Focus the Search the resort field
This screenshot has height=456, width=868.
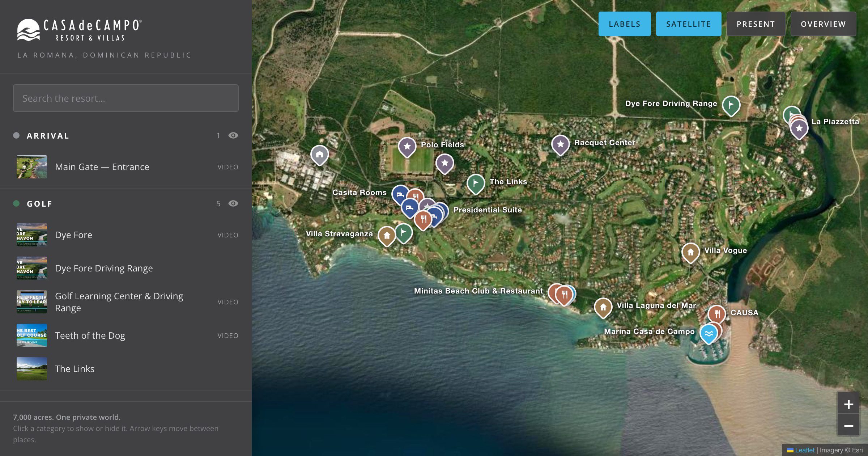pos(126,98)
